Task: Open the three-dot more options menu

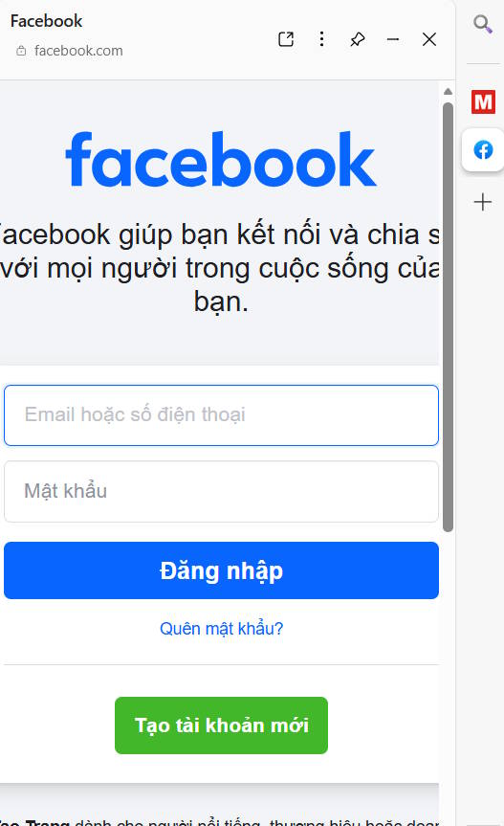Action: pyautogui.click(x=321, y=39)
